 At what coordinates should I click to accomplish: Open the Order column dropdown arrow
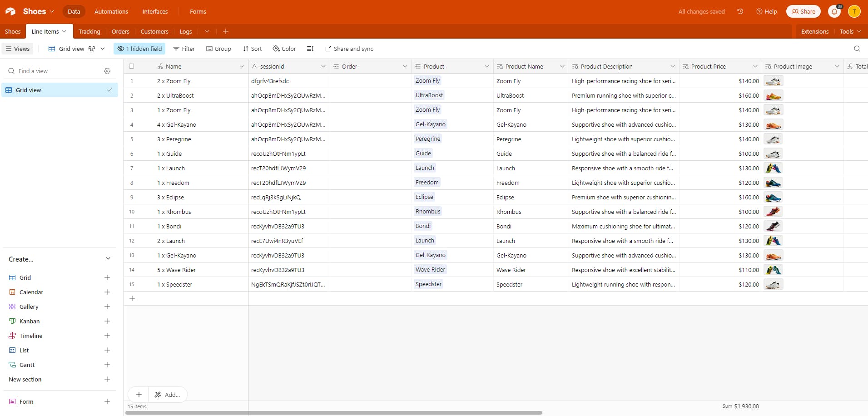tap(405, 66)
